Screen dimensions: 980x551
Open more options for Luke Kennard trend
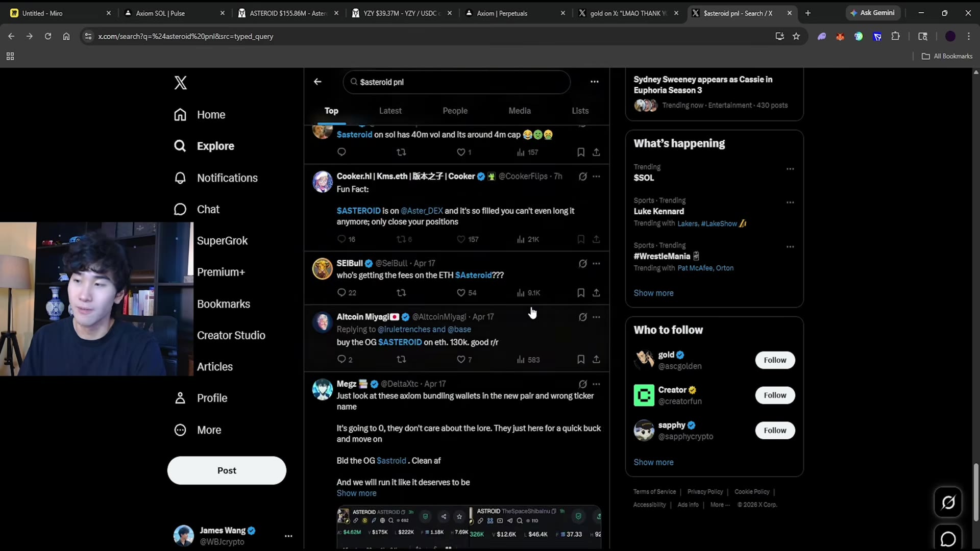790,203
